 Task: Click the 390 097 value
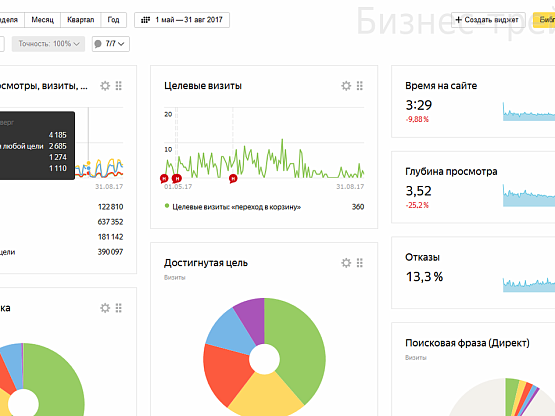tap(110, 252)
